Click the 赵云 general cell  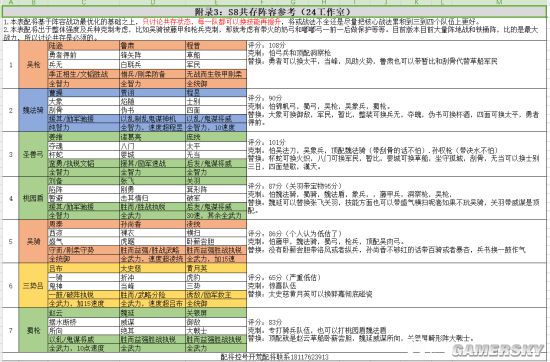83,313
